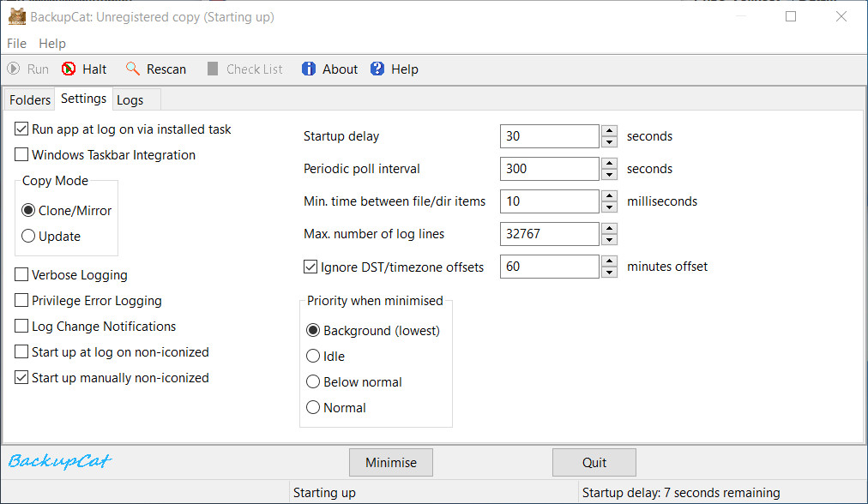This screenshot has width=868, height=504.
Task: Decrease Periodic poll interval with down arrow
Action: [610, 175]
